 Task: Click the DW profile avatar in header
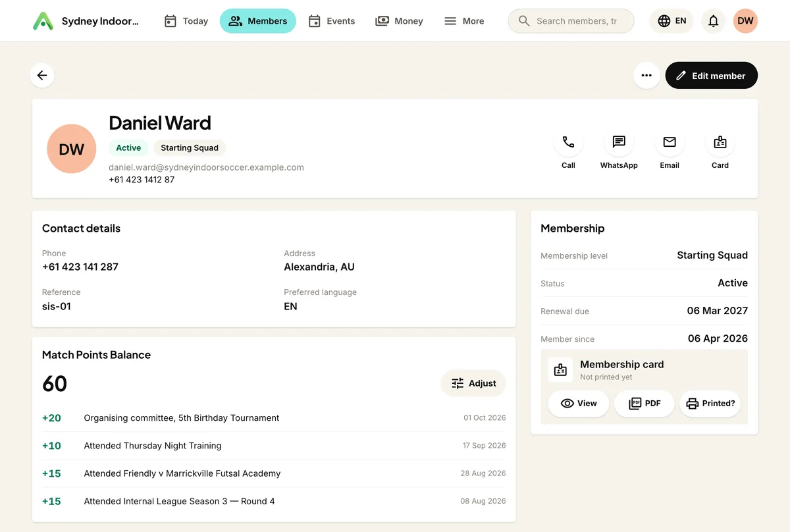click(x=745, y=21)
